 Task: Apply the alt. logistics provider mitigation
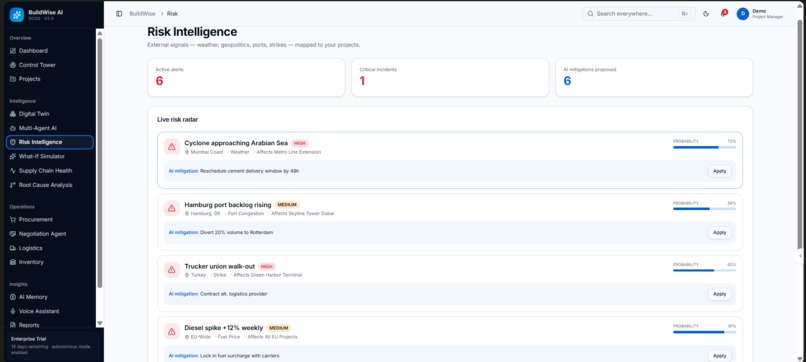(720, 294)
